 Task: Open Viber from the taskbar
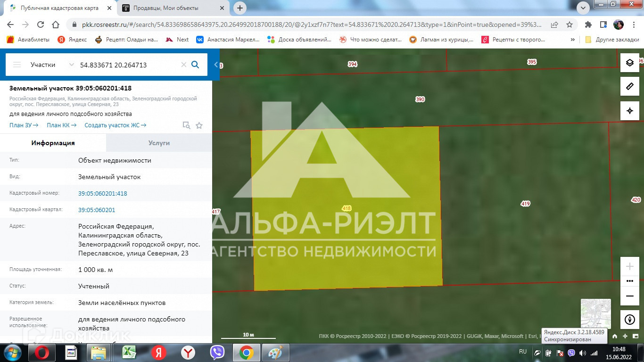coord(217,353)
